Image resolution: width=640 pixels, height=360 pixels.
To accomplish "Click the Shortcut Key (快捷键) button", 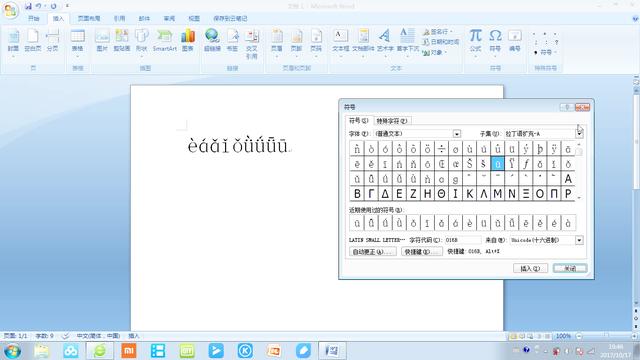I will (x=422, y=252).
